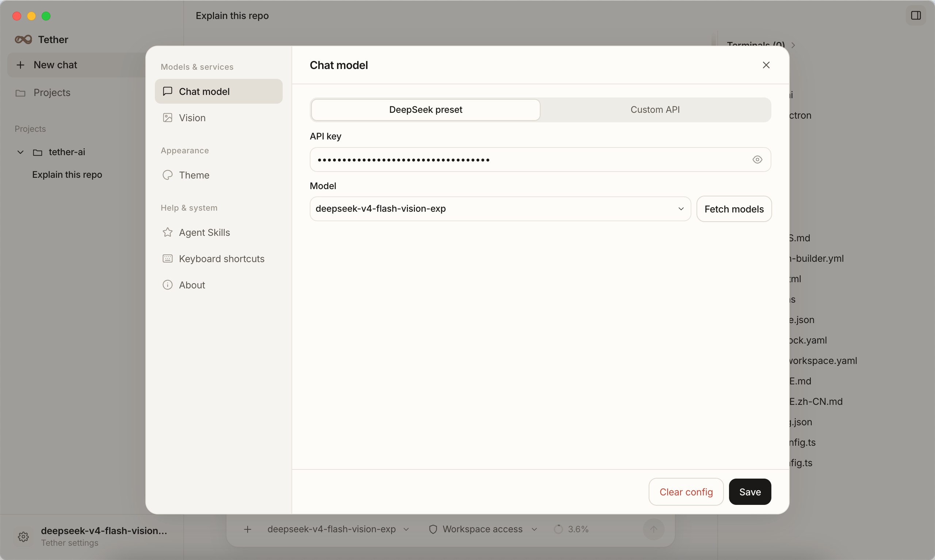Click the Vision image icon
The height and width of the screenshot is (560, 935).
(x=168, y=118)
